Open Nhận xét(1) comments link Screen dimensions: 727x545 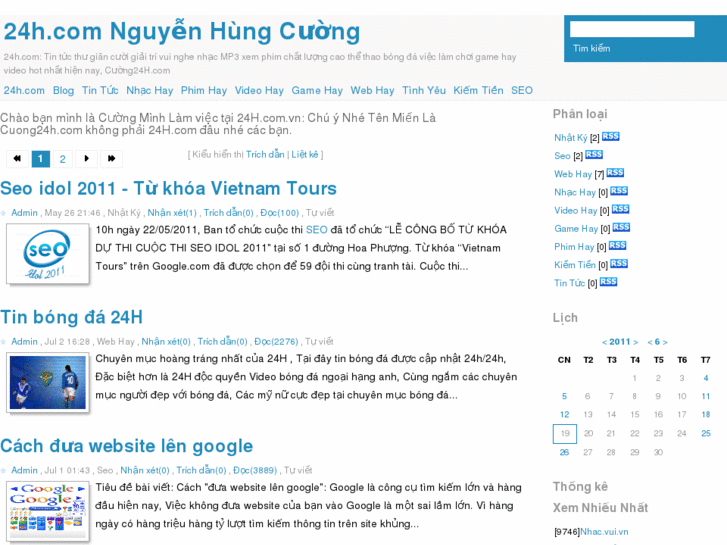(x=172, y=213)
